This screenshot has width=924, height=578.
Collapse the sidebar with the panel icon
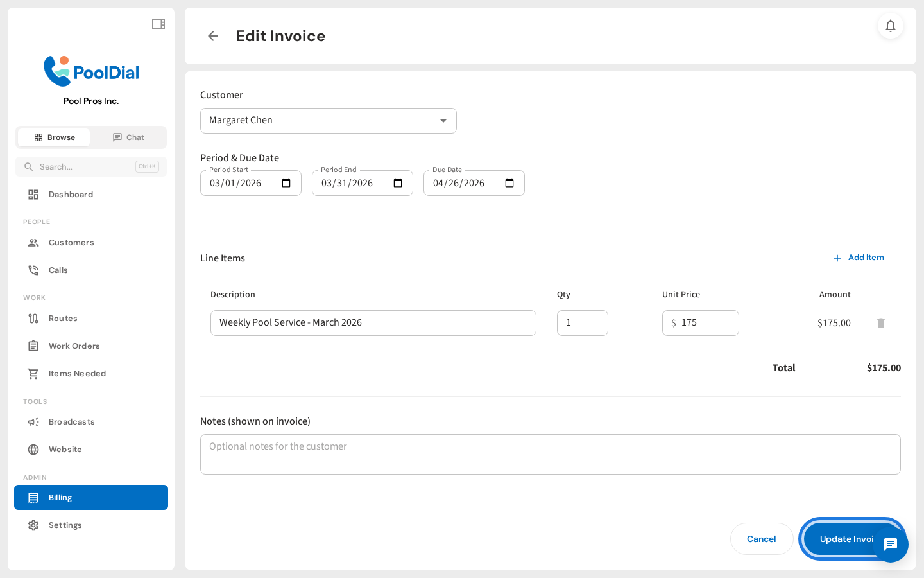tap(158, 23)
